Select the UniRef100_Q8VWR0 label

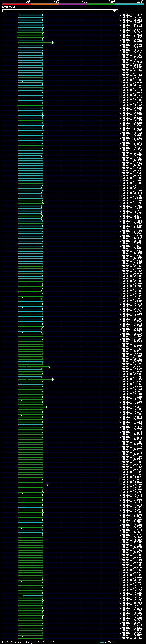(131, 22)
